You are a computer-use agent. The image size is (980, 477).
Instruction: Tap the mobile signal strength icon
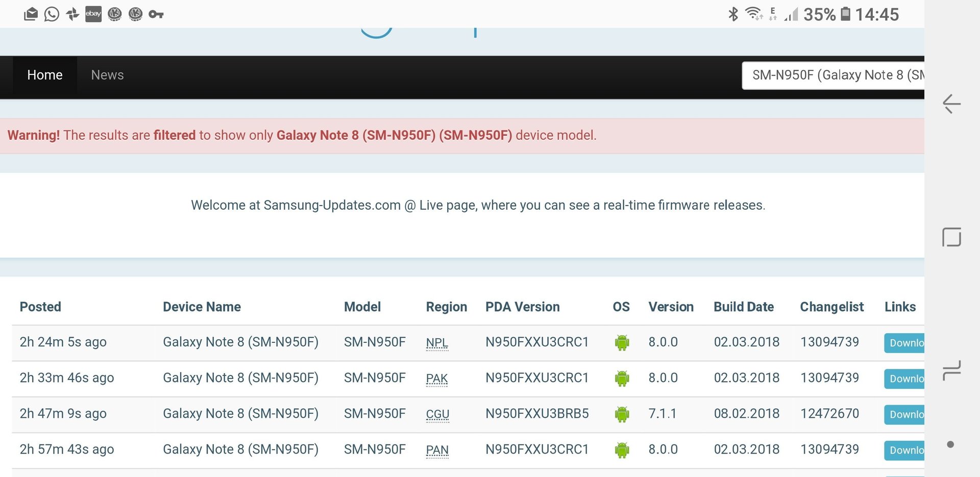tap(791, 14)
